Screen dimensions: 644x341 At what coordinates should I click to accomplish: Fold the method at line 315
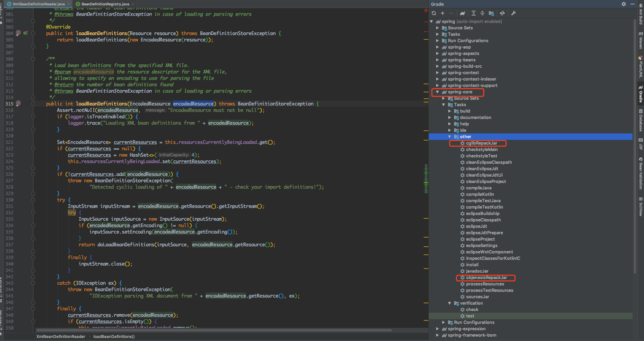coord(33,104)
